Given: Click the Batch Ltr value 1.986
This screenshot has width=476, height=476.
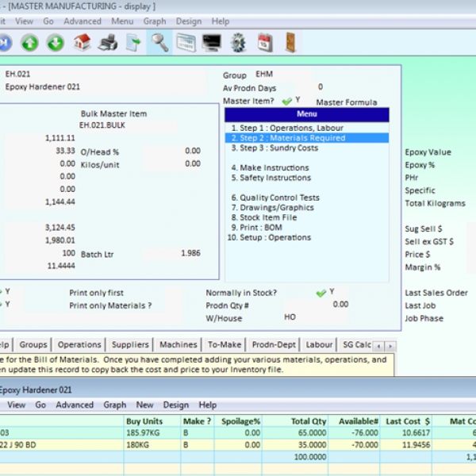Looking at the screenshot, I should [172, 253].
